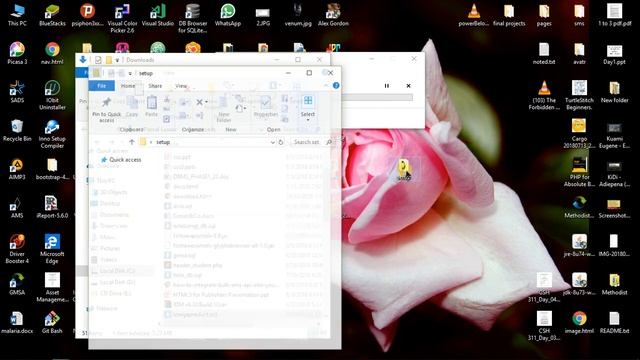Select the New folder desktop icon

pyautogui.click(x=614, y=92)
